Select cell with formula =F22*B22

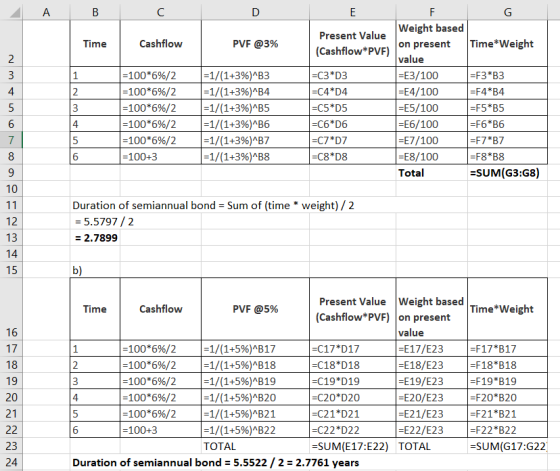click(508, 430)
